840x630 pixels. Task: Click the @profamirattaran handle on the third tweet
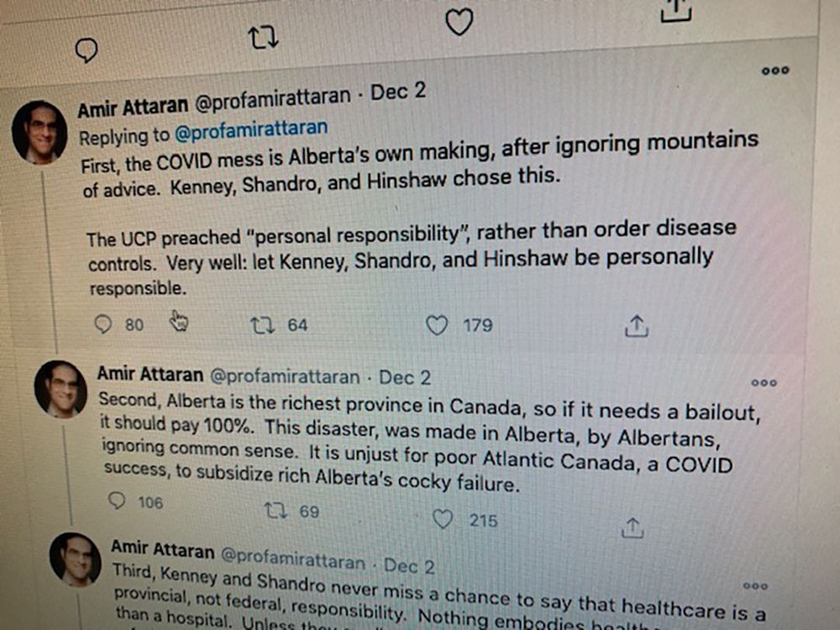(x=293, y=558)
